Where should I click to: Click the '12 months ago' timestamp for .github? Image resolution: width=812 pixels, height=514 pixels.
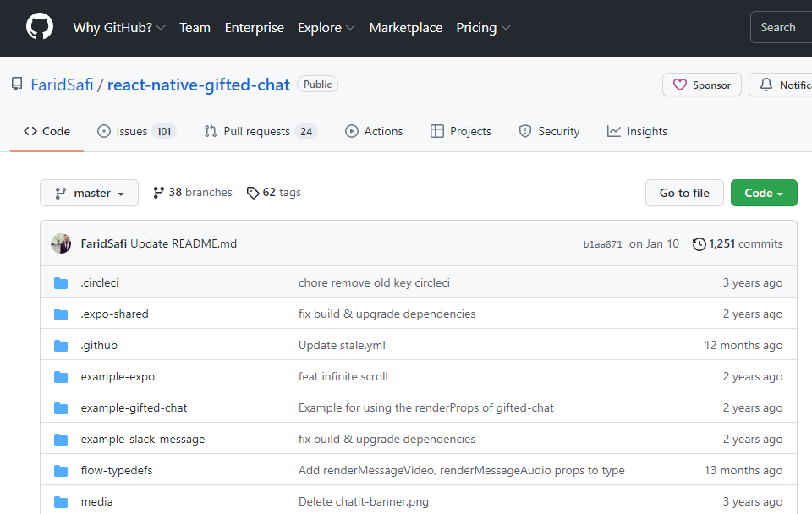pyautogui.click(x=743, y=346)
